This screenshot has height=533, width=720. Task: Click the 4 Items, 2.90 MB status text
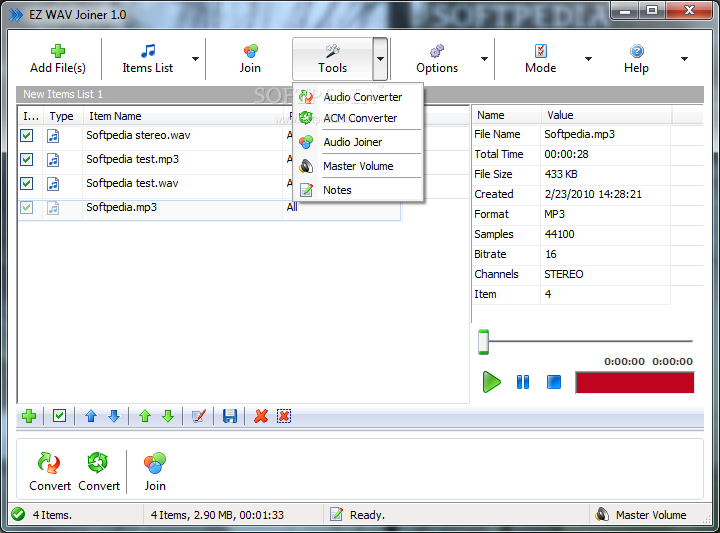click(x=217, y=515)
